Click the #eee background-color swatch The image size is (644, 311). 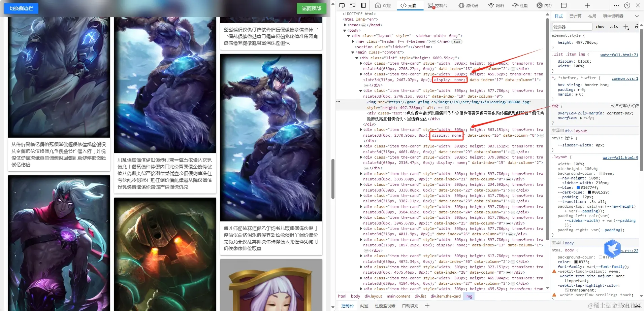coord(601,173)
